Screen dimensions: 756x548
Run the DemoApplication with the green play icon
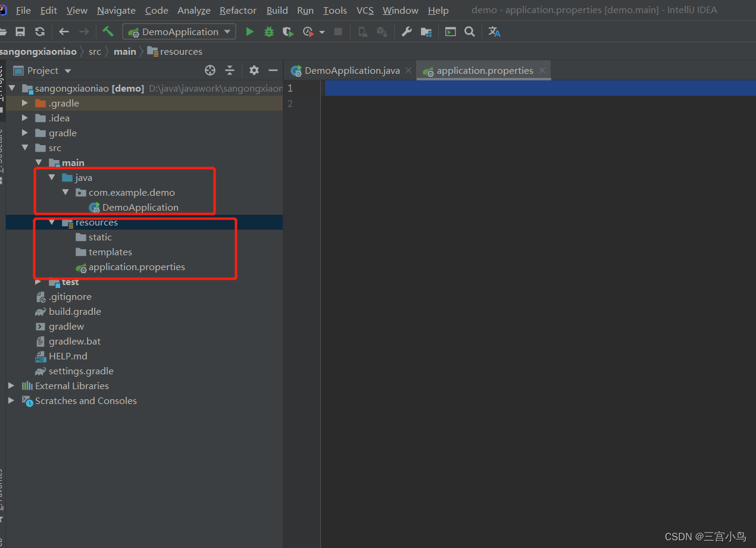tap(249, 31)
